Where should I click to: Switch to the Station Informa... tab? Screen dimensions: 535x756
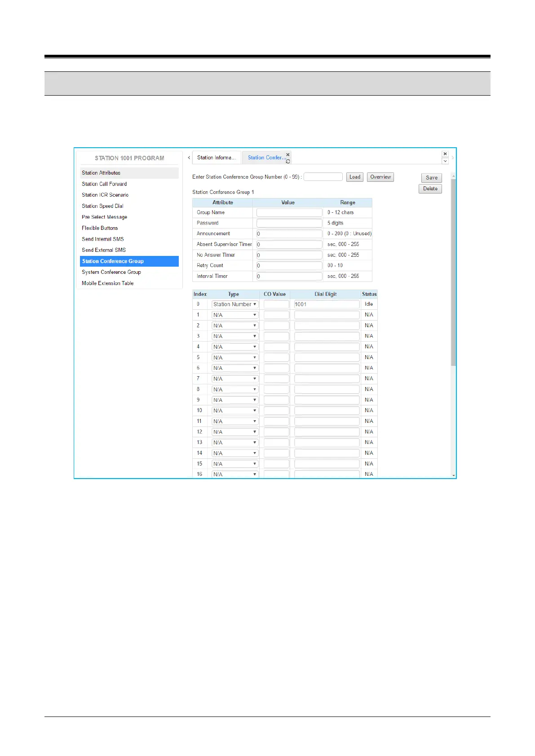click(x=217, y=158)
